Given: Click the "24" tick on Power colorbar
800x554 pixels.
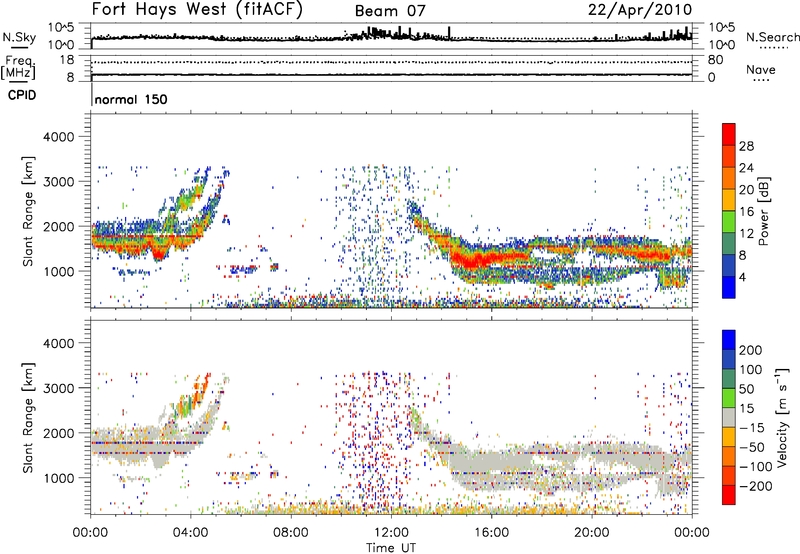Looking at the screenshot, I should [x=746, y=168].
